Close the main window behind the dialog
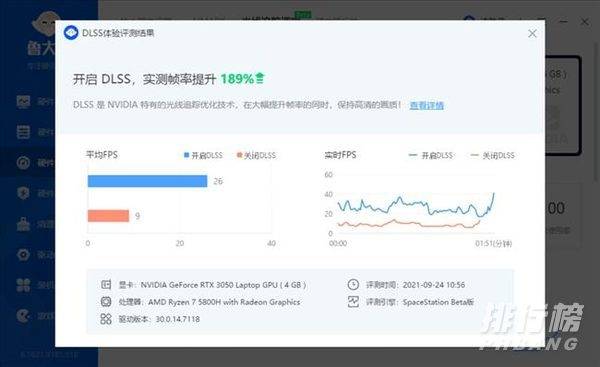 pos(584,22)
